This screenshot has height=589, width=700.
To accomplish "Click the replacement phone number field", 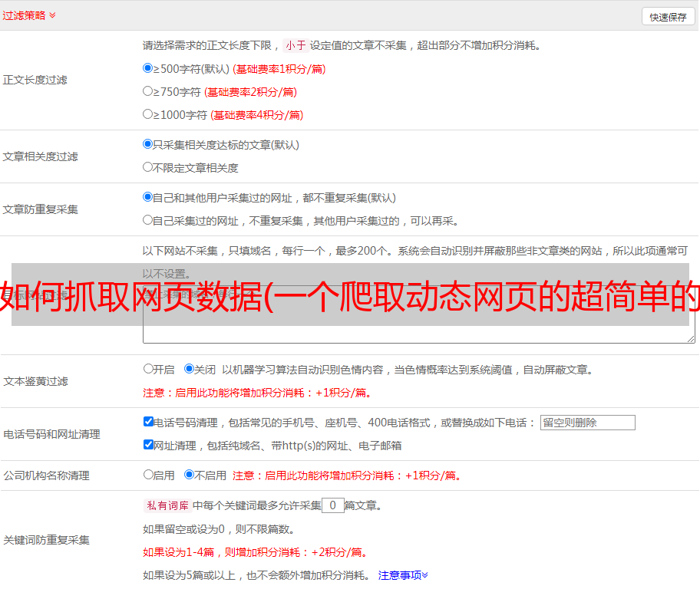I will (587, 423).
